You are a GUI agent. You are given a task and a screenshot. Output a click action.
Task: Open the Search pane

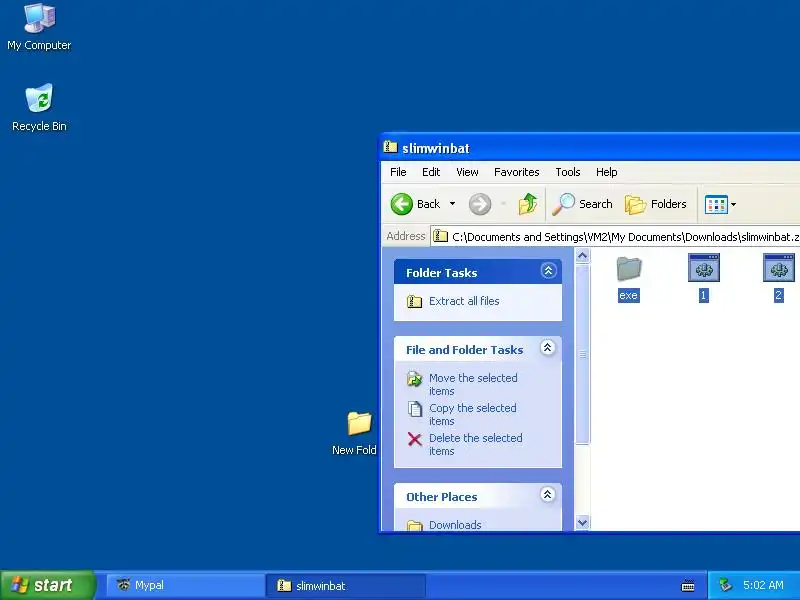(x=582, y=204)
